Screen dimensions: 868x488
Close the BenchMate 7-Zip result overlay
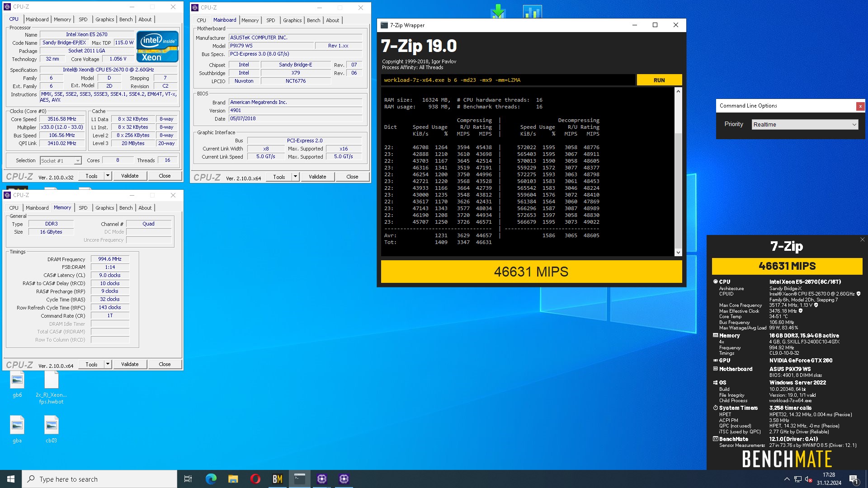[862, 239]
